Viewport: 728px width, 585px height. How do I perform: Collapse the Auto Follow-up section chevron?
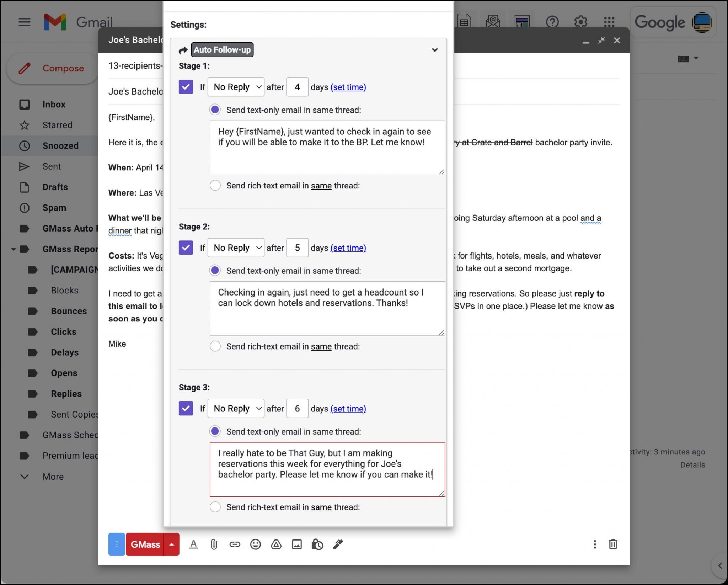[434, 50]
